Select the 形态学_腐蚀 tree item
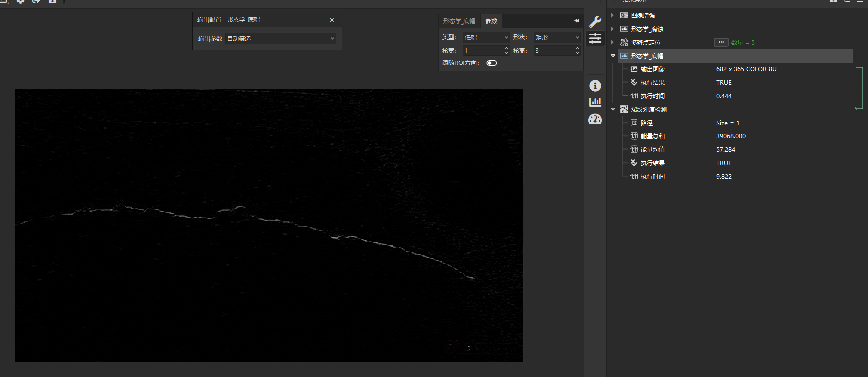The image size is (868, 377). coord(646,29)
